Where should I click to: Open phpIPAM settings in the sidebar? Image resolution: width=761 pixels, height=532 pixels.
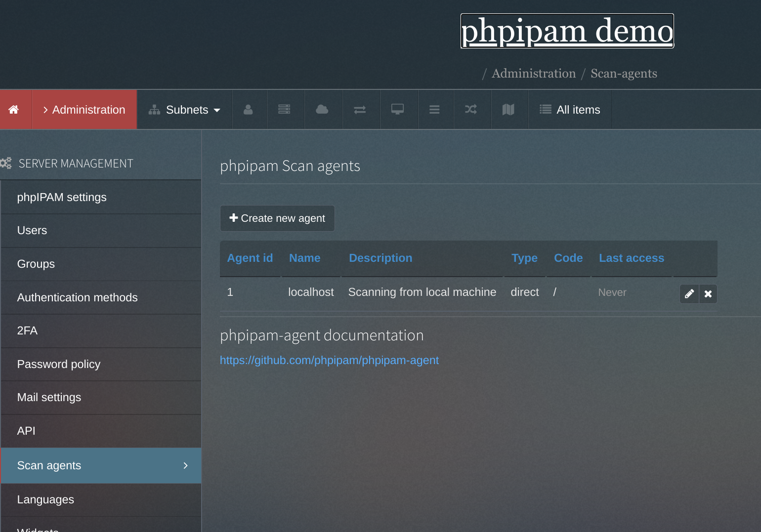[101, 197]
